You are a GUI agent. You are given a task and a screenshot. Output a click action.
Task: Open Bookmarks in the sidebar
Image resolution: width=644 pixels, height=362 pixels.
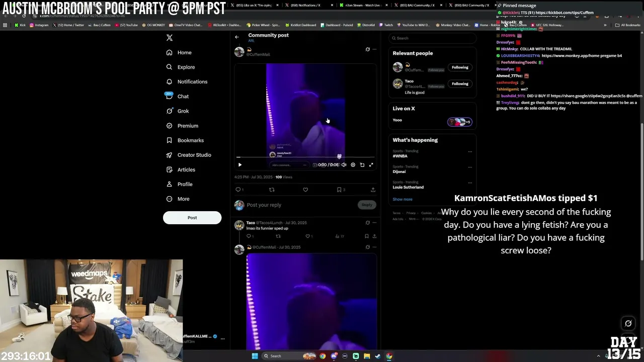pos(185,140)
